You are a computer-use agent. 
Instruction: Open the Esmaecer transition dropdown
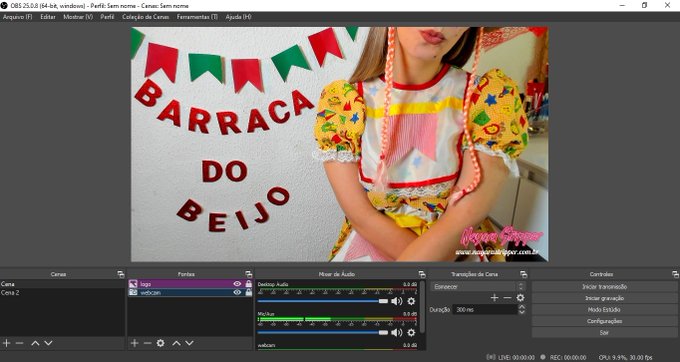(478, 287)
